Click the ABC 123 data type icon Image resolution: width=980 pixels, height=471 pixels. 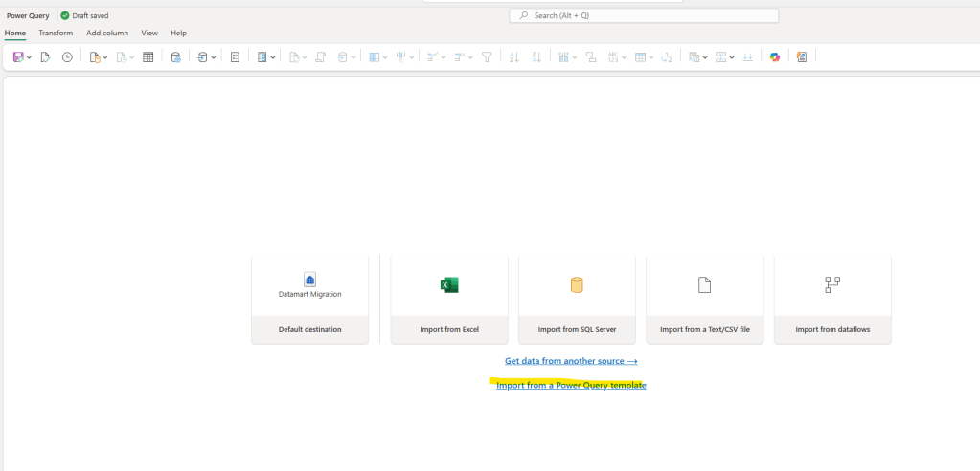coord(612,56)
